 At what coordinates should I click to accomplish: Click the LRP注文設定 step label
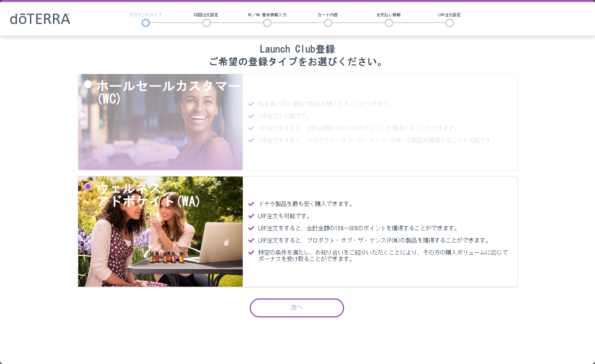coord(449,15)
